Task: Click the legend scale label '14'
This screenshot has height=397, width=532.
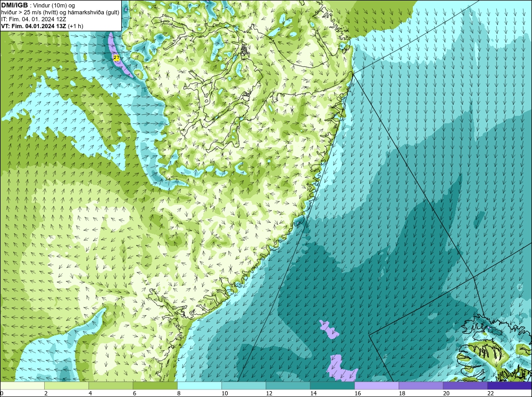Action: 313,393
